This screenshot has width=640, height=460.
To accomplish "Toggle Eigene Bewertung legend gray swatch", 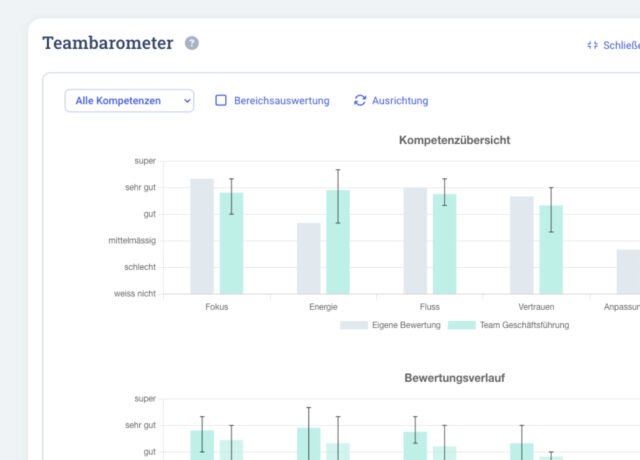I will click(354, 325).
